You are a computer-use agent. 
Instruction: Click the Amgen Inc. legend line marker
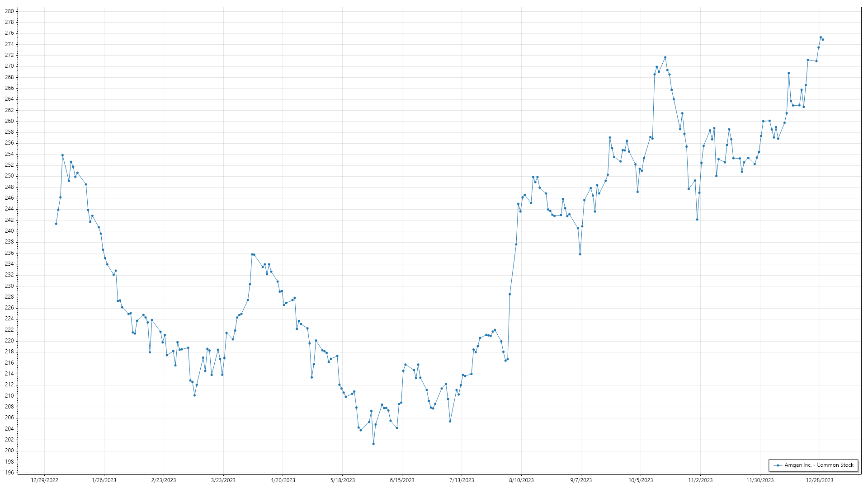(778, 465)
